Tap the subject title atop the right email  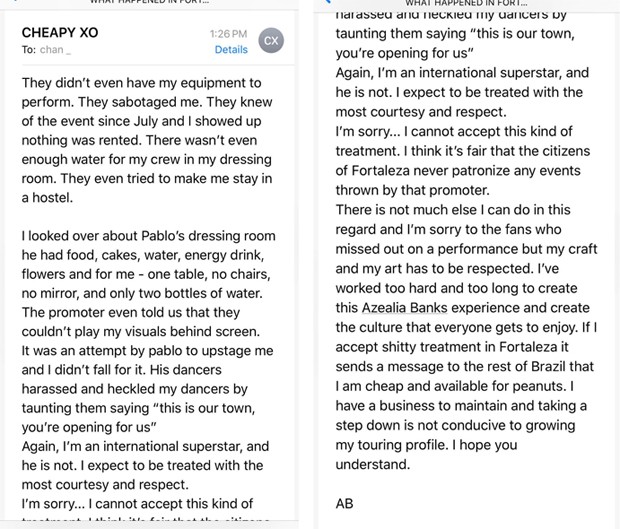466,3
